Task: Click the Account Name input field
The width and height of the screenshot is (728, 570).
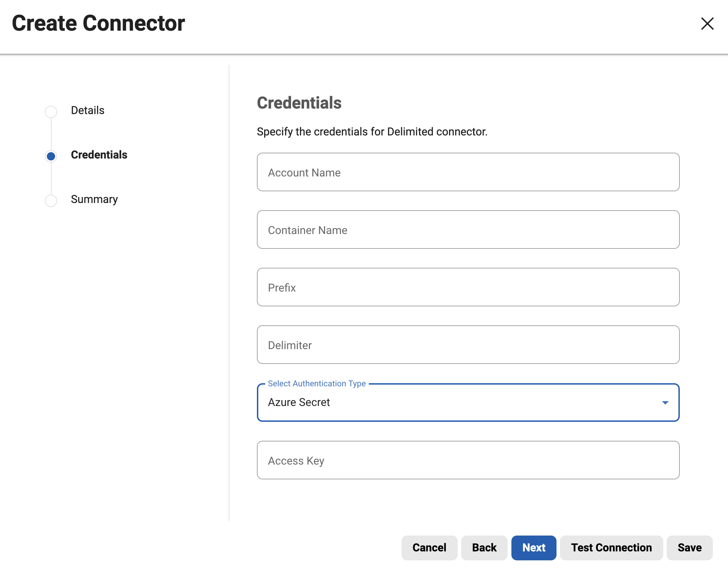Action: coord(468,172)
